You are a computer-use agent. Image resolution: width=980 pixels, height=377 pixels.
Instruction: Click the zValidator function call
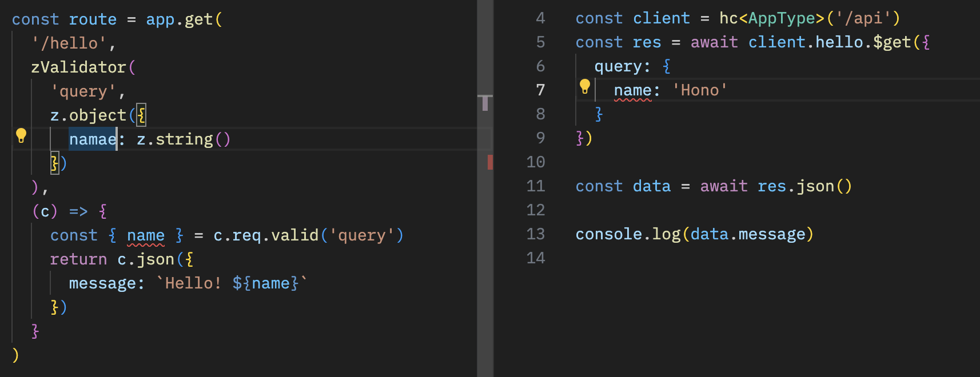78,67
